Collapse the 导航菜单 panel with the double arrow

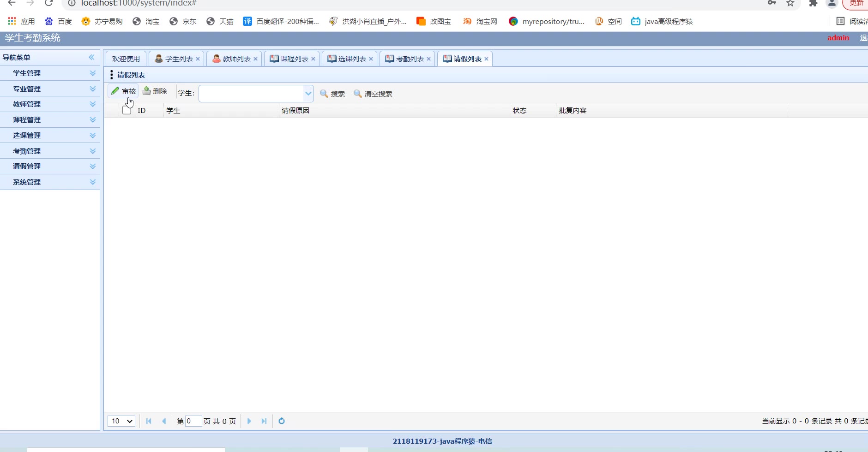[x=91, y=57]
